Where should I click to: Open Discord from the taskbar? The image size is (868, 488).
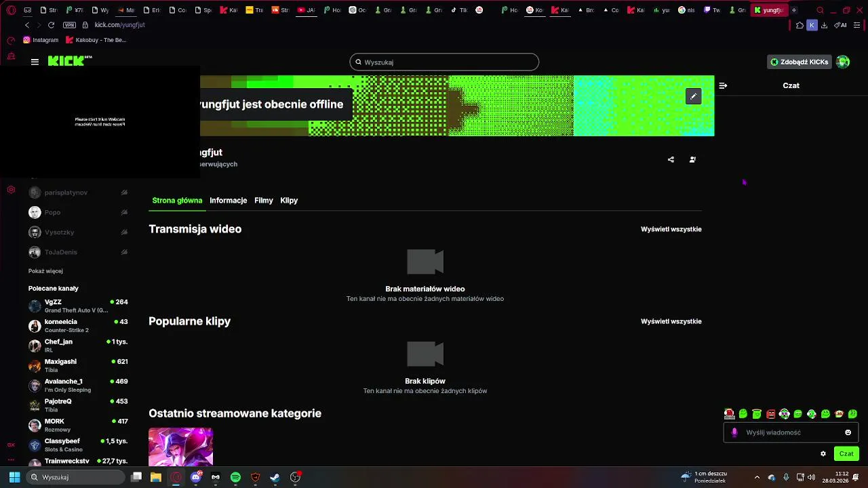[x=196, y=477]
